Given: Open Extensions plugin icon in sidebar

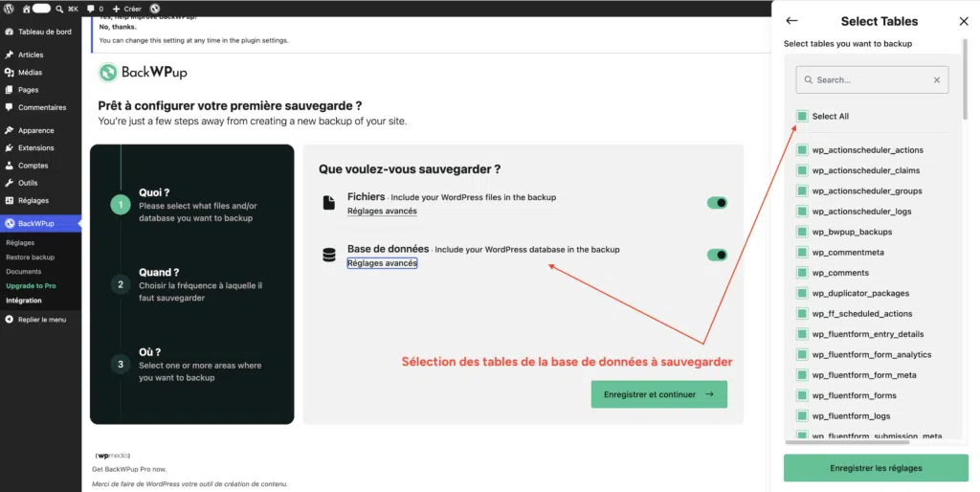Looking at the screenshot, I should coord(9,148).
